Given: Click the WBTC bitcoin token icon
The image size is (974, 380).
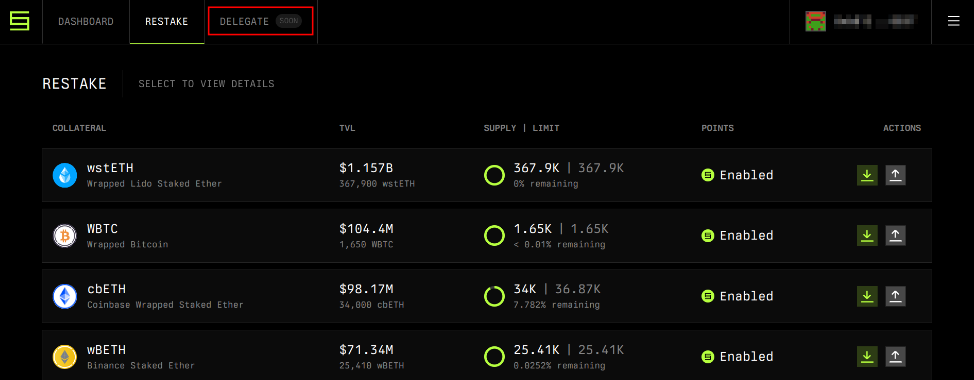Looking at the screenshot, I should coord(65,236).
